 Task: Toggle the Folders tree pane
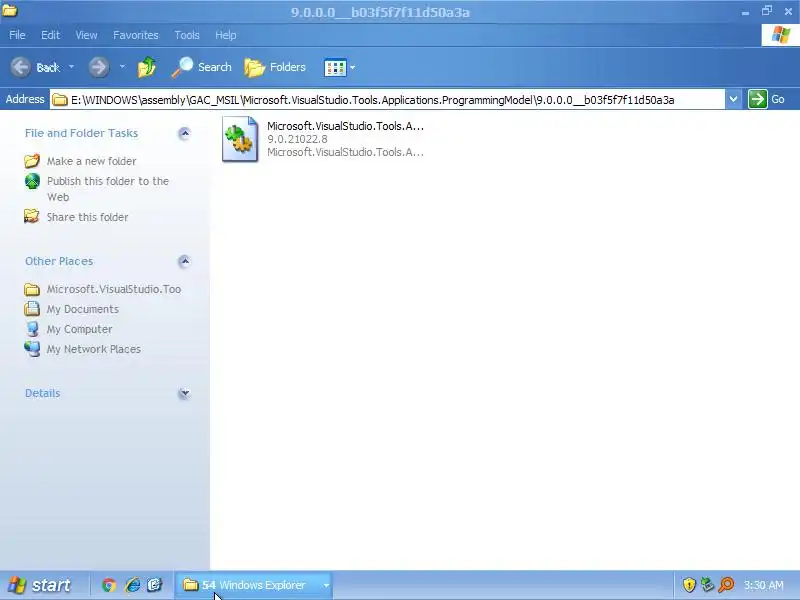274,67
